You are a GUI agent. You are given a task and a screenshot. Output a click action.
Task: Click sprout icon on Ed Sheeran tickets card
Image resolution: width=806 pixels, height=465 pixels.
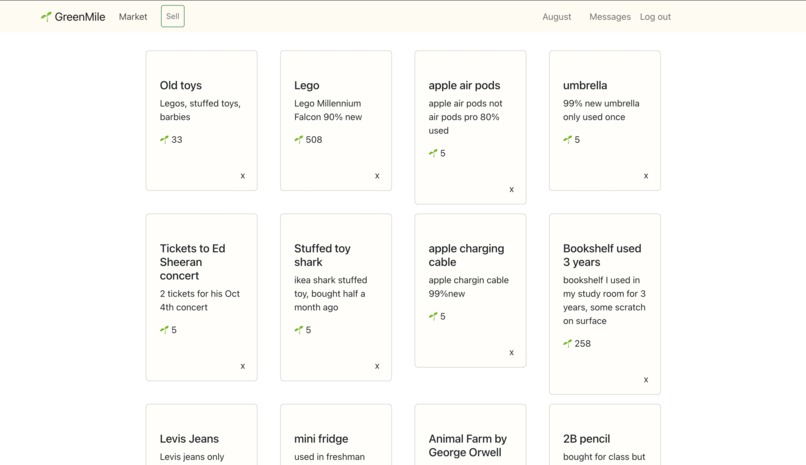coord(164,329)
